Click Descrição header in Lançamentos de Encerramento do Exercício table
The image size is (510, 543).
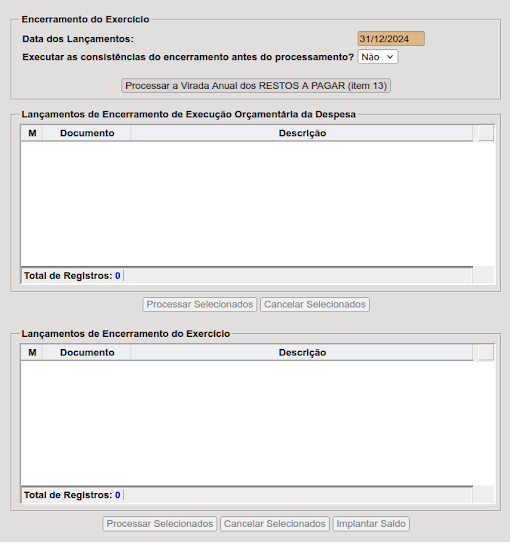pyautogui.click(x=302, y=353)
